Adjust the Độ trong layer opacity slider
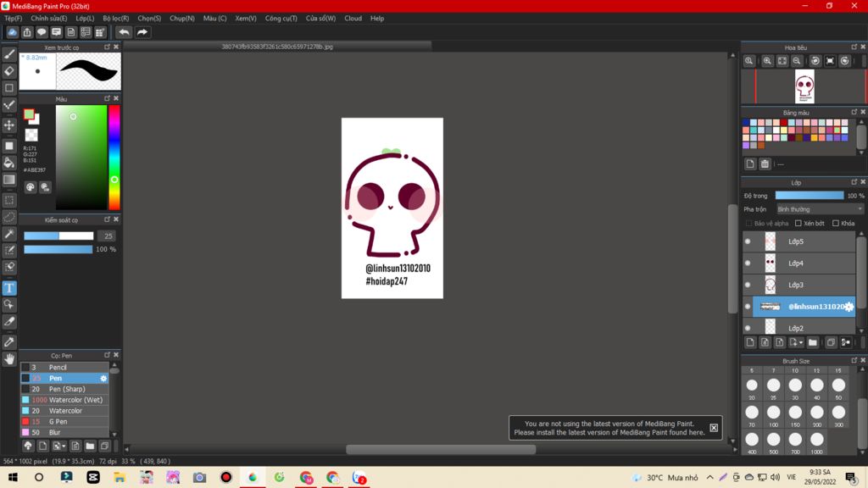 810,196
